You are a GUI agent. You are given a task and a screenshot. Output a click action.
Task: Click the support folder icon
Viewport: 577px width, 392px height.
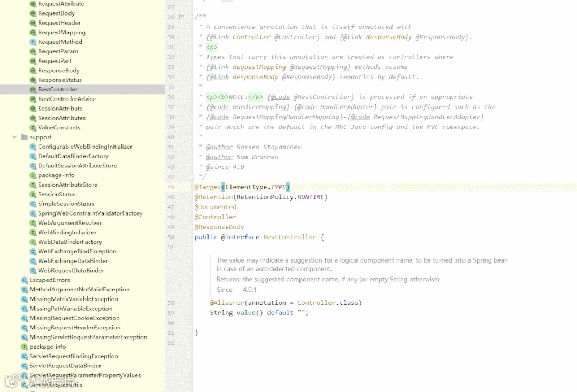[x=24, y=137]
